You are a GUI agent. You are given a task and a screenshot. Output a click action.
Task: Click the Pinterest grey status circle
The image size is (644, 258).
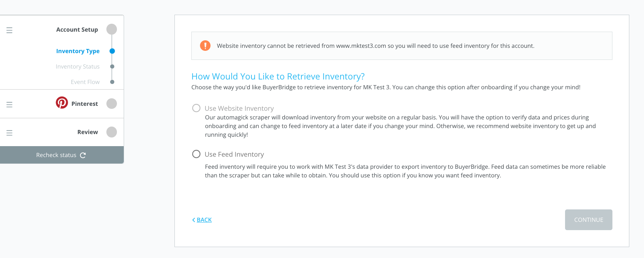(112, 104)
